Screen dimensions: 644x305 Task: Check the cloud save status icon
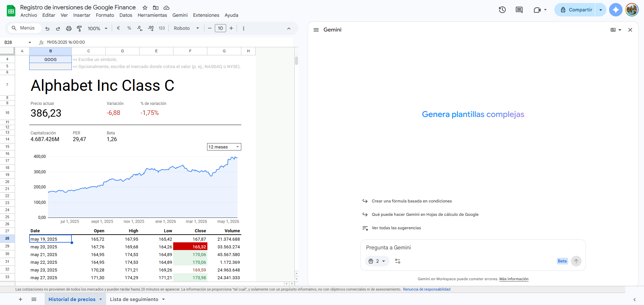pos(166,8)
